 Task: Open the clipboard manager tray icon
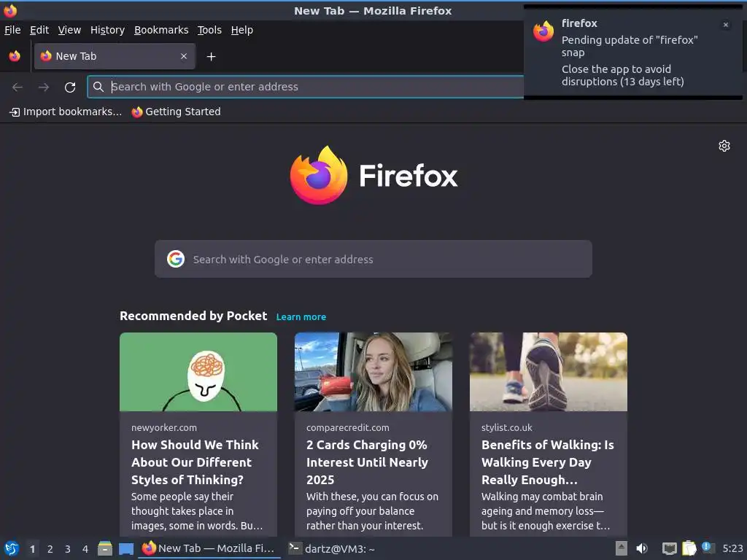[x=689, y=548]
